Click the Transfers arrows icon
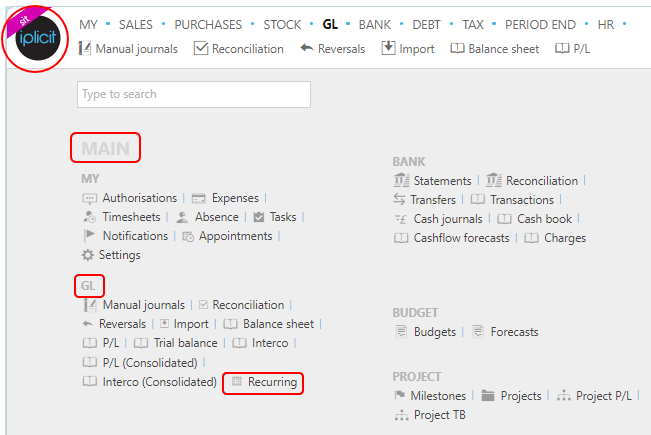 (399, 200)
